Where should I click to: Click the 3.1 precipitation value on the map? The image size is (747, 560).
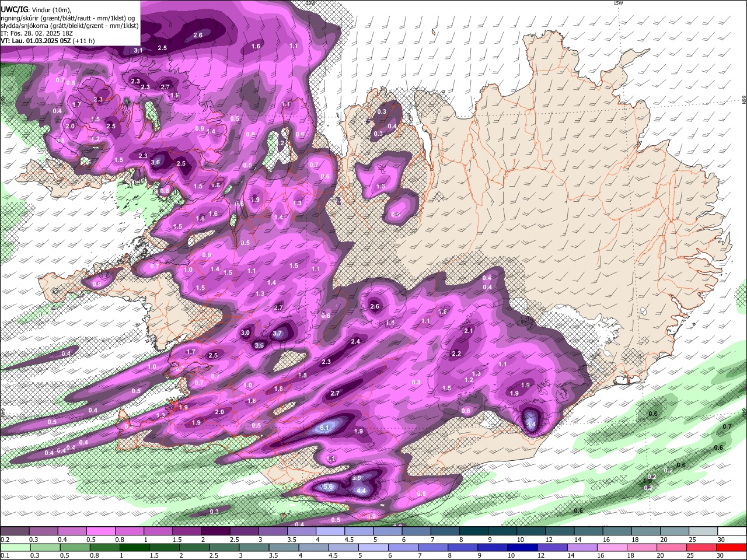(138, 51)
